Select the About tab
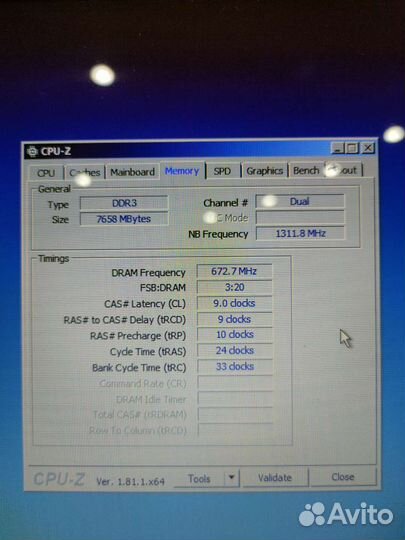The width and height of the screenshot is (405, 540). pyautogui.click(x=343, y=170)
